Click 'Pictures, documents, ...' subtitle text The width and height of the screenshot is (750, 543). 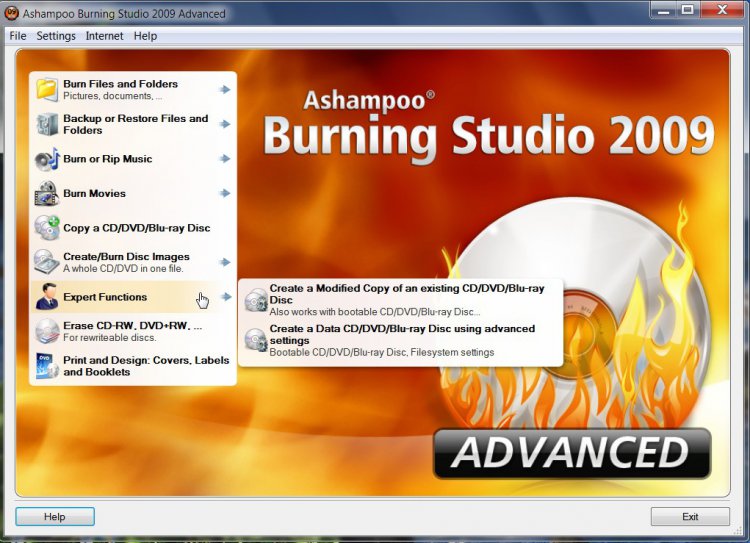112,96
